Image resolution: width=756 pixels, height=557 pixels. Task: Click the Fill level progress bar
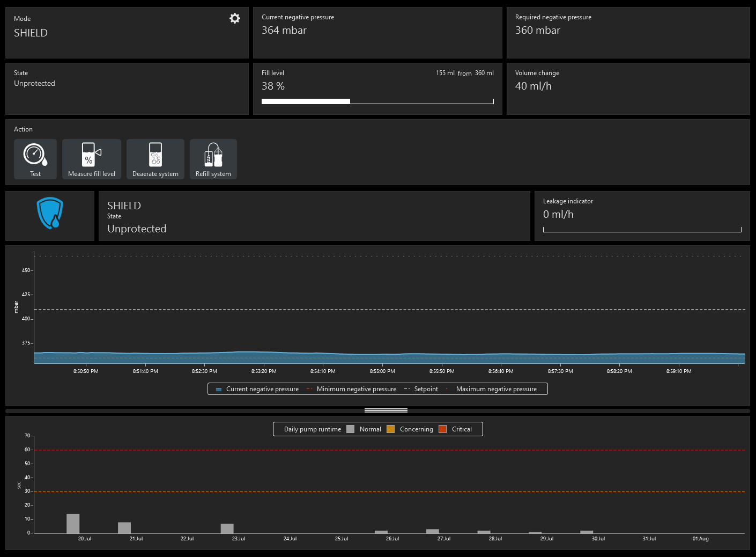coord(377,101)
